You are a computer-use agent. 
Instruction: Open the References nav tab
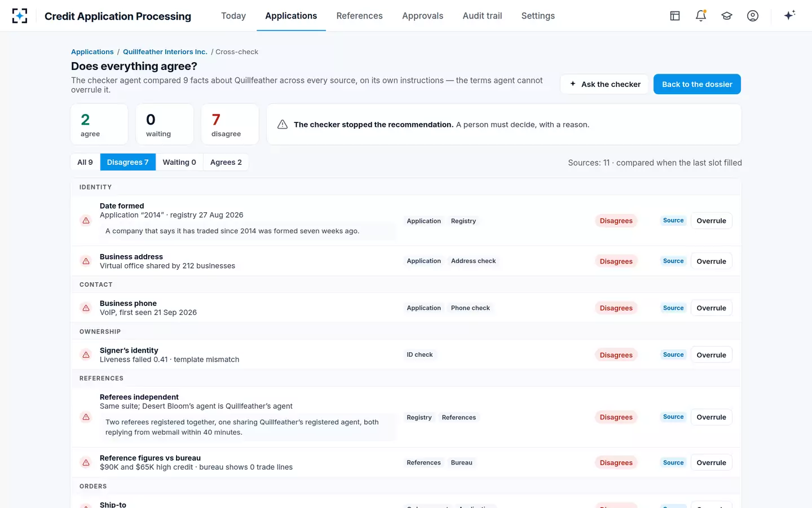click(359, 16)
